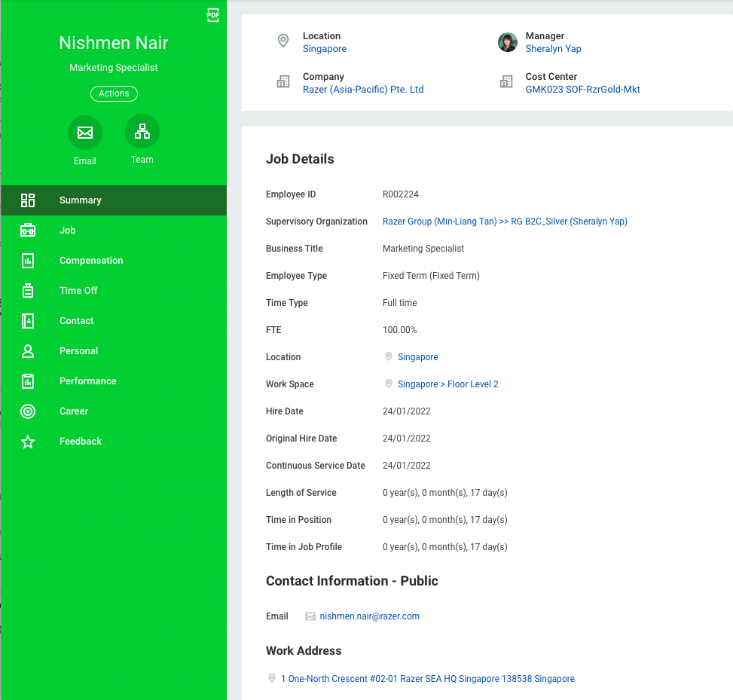Open cost center GMK023 SOF-RzrGold-Mkt link
The height and width of the screenshot is (700, 733).
pyautogui.click(x=582, y=90)
